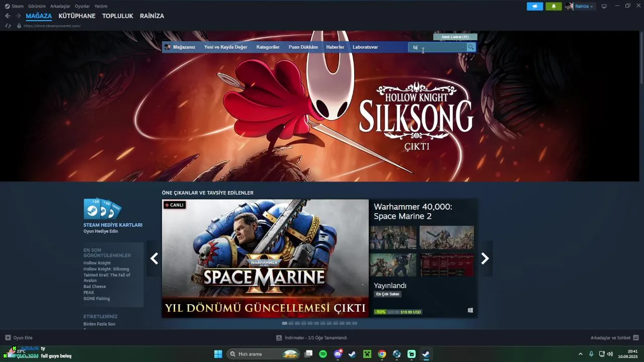Open the Kategoriler menu
Viewport: 644px width, 362px height.
click(x=268, y=47)
